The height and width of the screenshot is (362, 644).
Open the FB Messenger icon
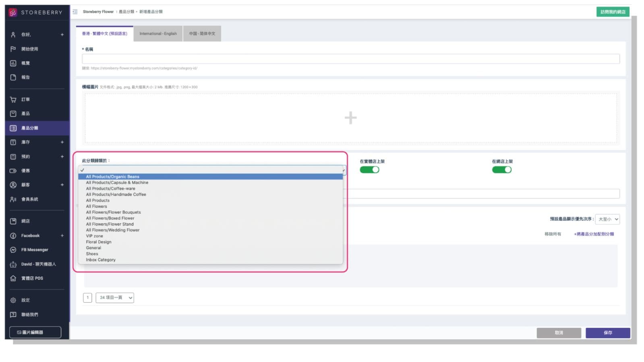[13, 250]
